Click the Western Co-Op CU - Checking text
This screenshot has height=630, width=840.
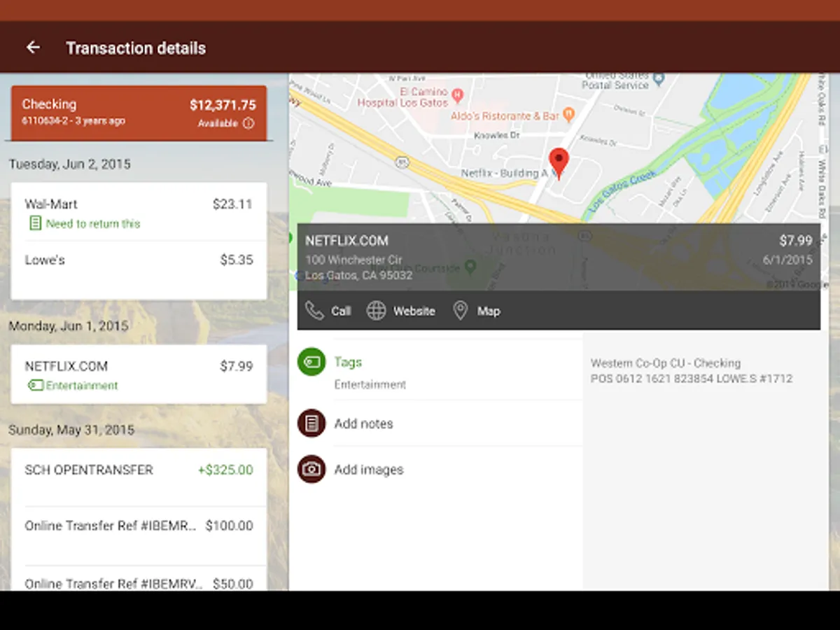[666, 363]
